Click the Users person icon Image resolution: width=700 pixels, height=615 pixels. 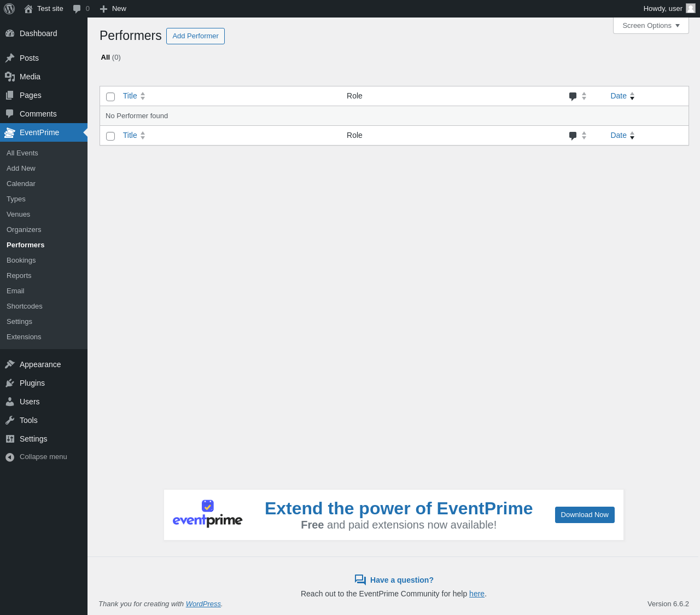(x=10, y=402)
